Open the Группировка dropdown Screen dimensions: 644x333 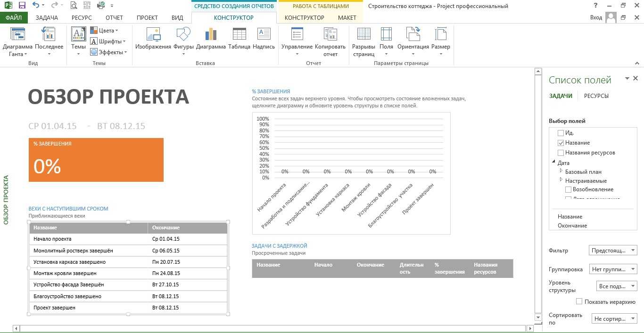pos(613,269)
